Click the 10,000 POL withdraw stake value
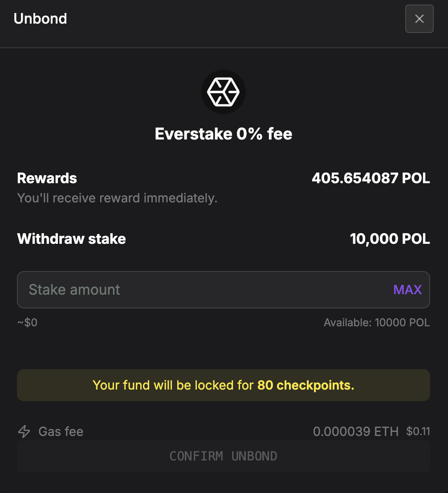 390,239
